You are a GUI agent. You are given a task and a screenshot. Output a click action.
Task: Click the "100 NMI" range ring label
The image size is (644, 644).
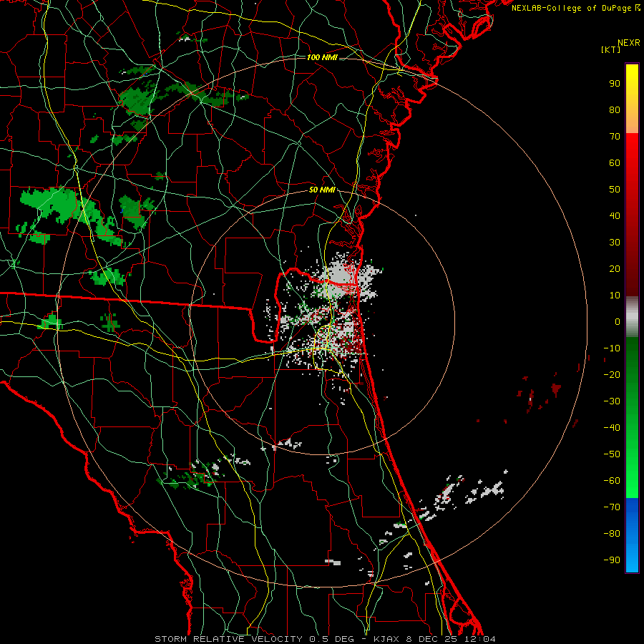pyautogui.click(x=322, y=57)
